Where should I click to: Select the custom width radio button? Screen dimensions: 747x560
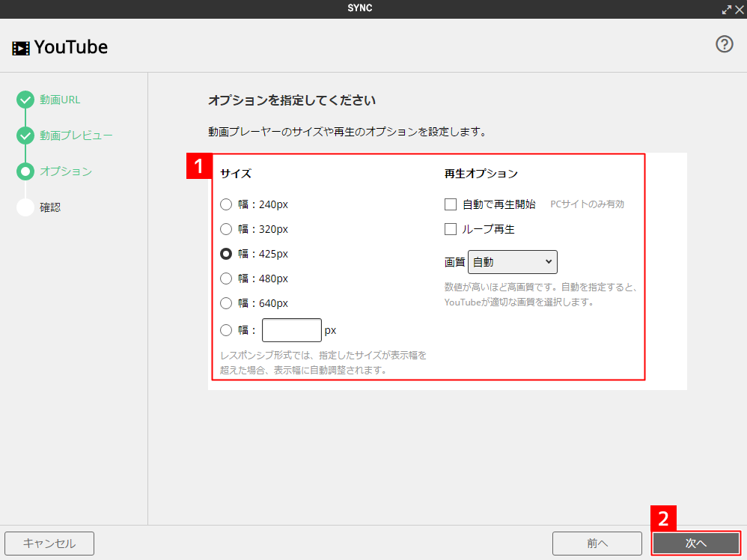(226, 330)
